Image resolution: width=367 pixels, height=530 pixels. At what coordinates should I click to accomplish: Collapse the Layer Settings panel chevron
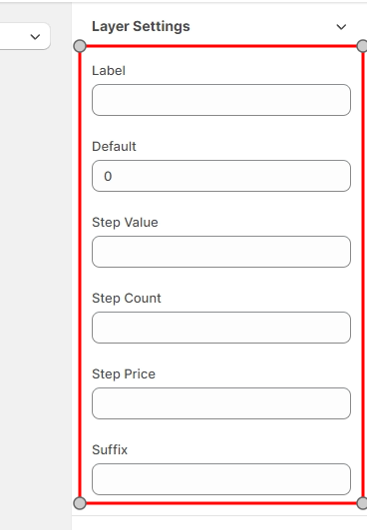click(x=341, y=27)
